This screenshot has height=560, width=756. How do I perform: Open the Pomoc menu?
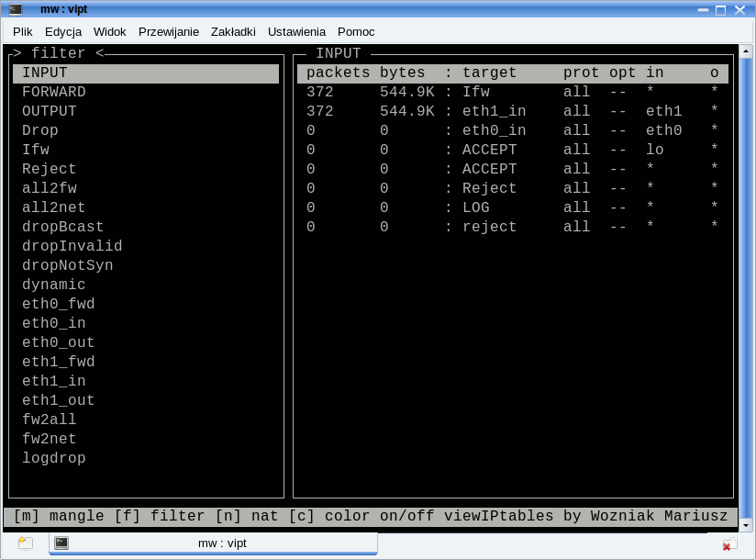356,31
